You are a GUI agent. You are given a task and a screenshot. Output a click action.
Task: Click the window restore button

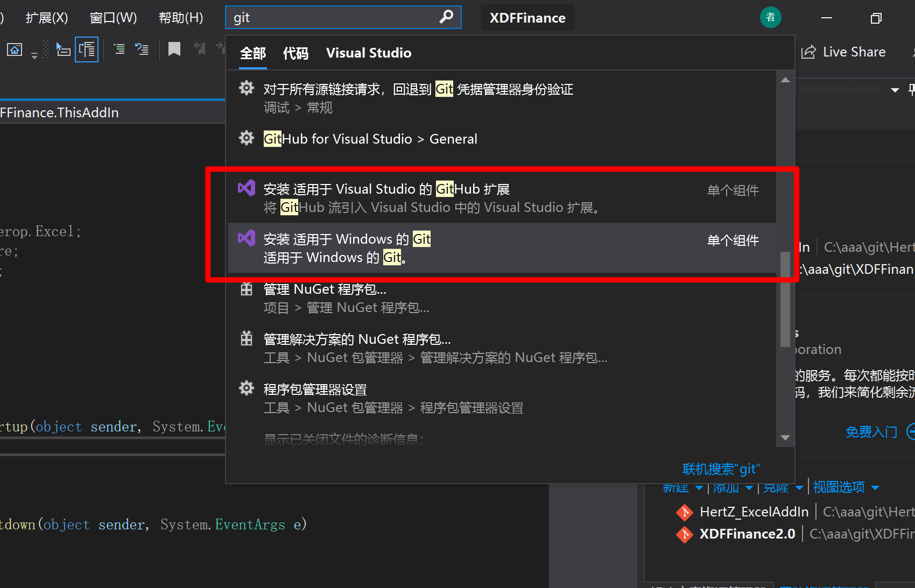coord(876,18)
